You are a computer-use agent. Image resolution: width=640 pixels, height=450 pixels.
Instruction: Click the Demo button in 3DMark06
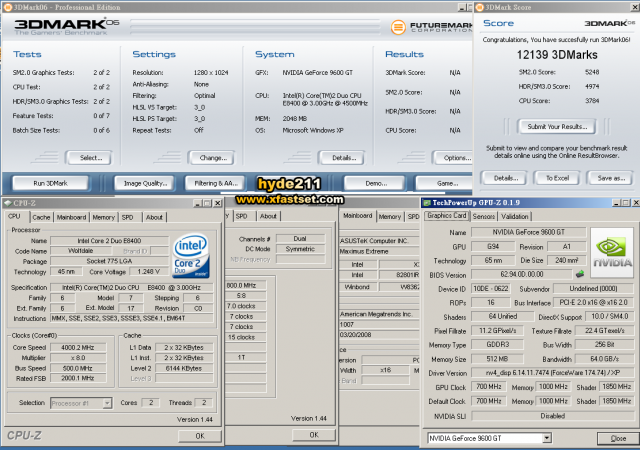point(376,183)
